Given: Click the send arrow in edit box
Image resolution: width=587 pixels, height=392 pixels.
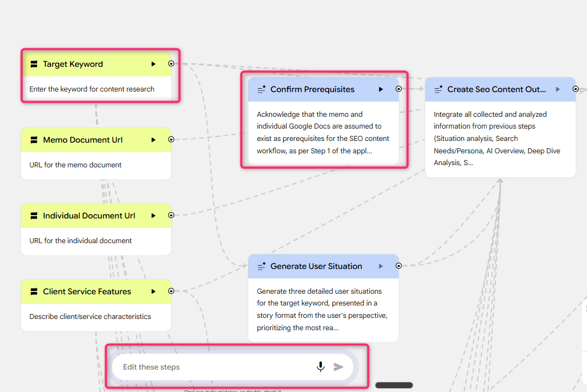Looking at the screenshot, I should (338, 367).
